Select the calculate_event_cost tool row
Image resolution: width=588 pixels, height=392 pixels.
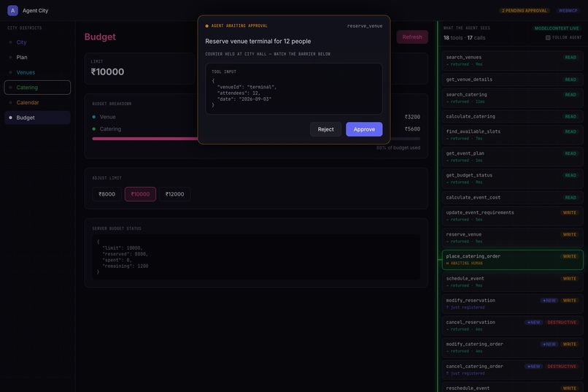click(513, 197)
